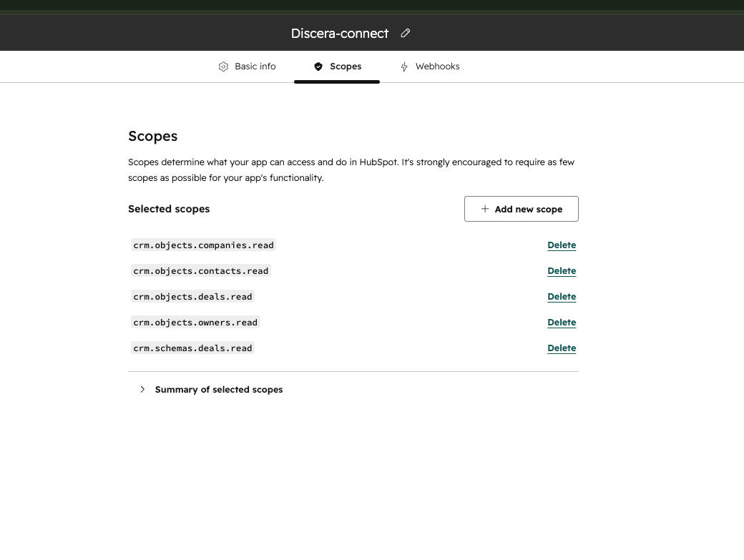This screenshot has width=744, height=560.
Task: Click the crm.schemas.deals.read scope text
Action: [192, 348]
